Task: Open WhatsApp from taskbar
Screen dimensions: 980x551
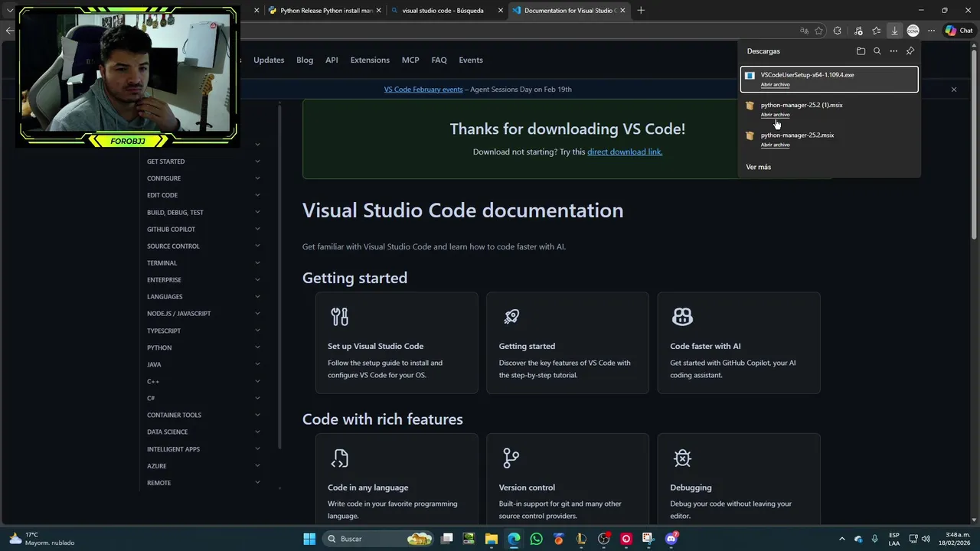Action: 536,539
